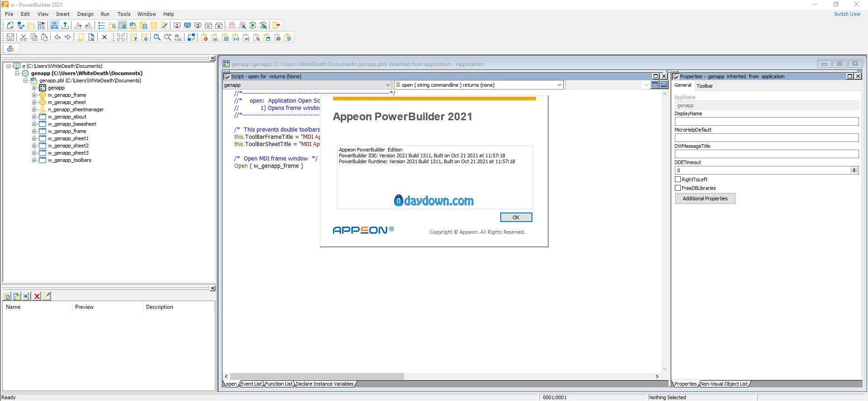Screen dimensions: 868x401
Task: Click the DWMessageTitle input field
Action: (766, 154)
